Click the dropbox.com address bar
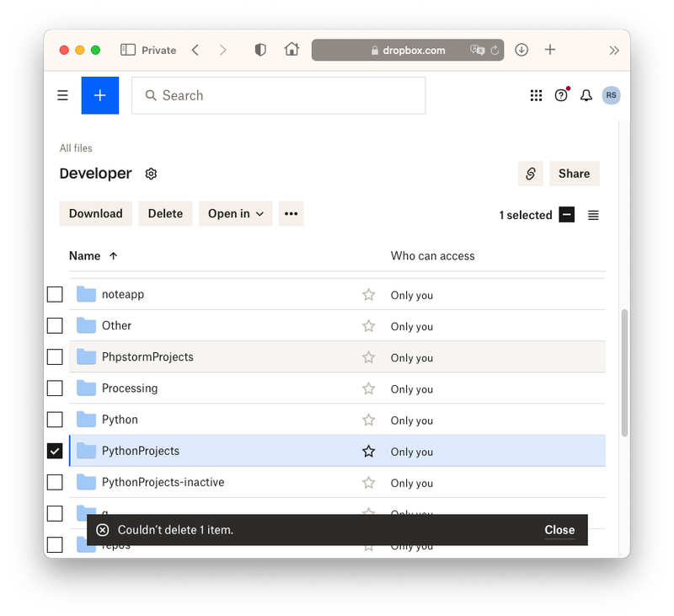The width and height of the screenshot is (674, 616). pyautogui.click(x=408, y=51)
